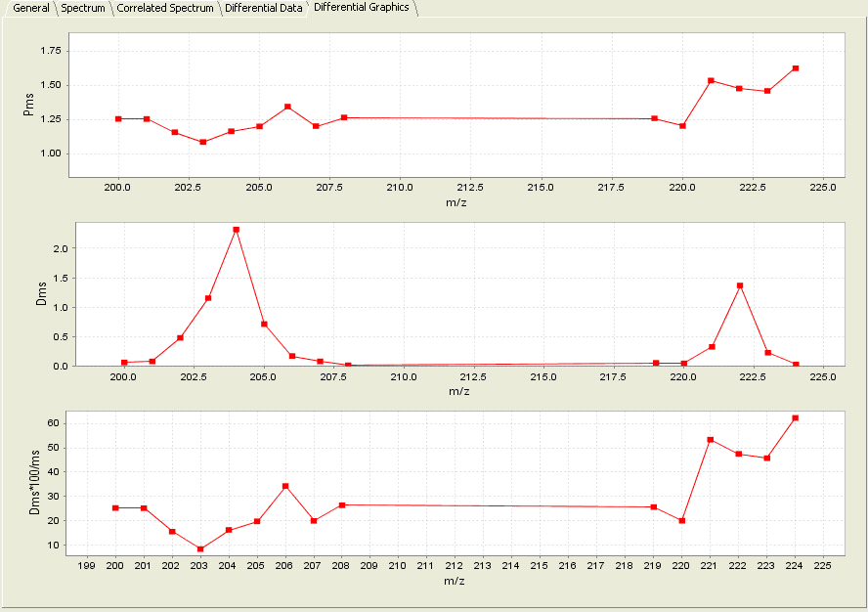Select the bottom chart's minimum point at m/z 203

tap(200, 548)
